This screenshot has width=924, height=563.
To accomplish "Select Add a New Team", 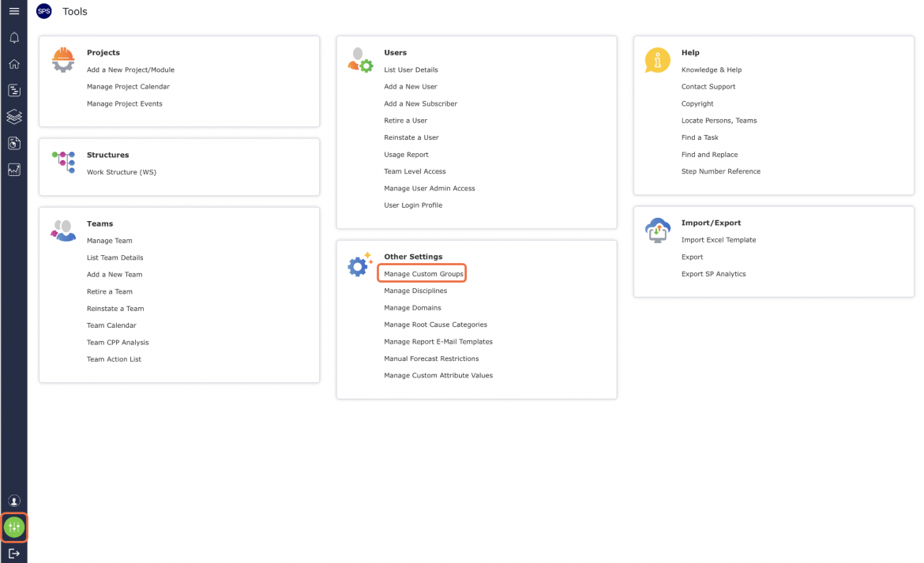I will point(115,275).
